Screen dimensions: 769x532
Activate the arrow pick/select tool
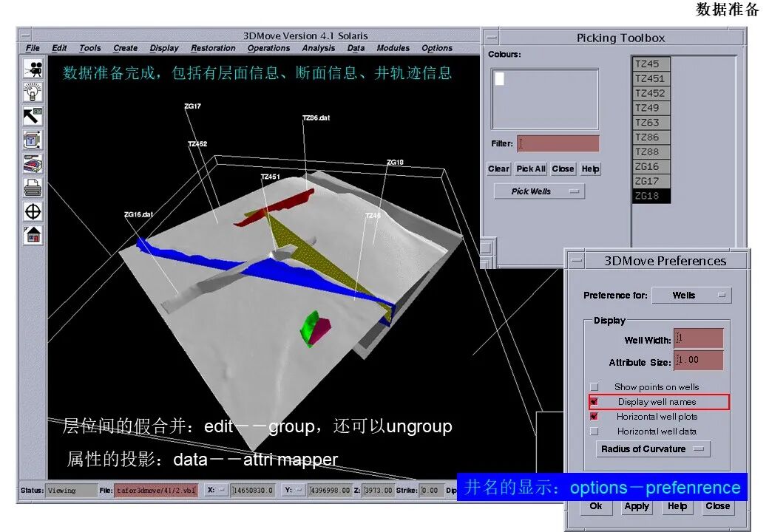click(x=33, y=116)
